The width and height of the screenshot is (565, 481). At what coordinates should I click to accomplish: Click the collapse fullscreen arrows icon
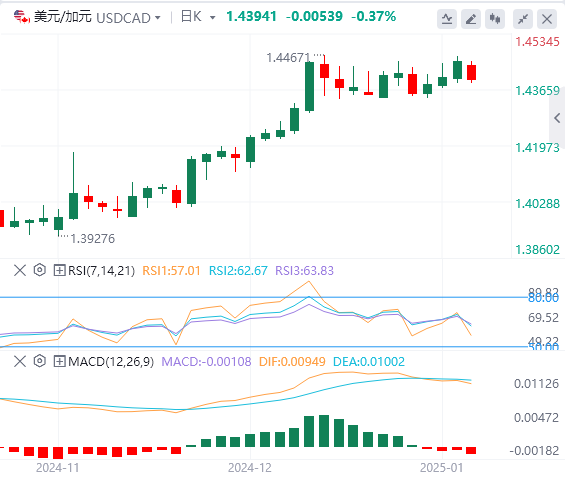523,19
